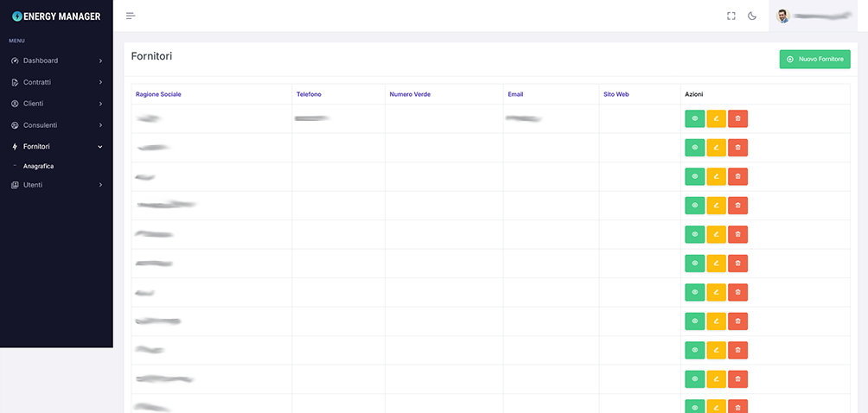Click the Nuovo Fornitore button
Image resolution: width=868 pixels, height=413 pixels.
click(x=815, y=59)
